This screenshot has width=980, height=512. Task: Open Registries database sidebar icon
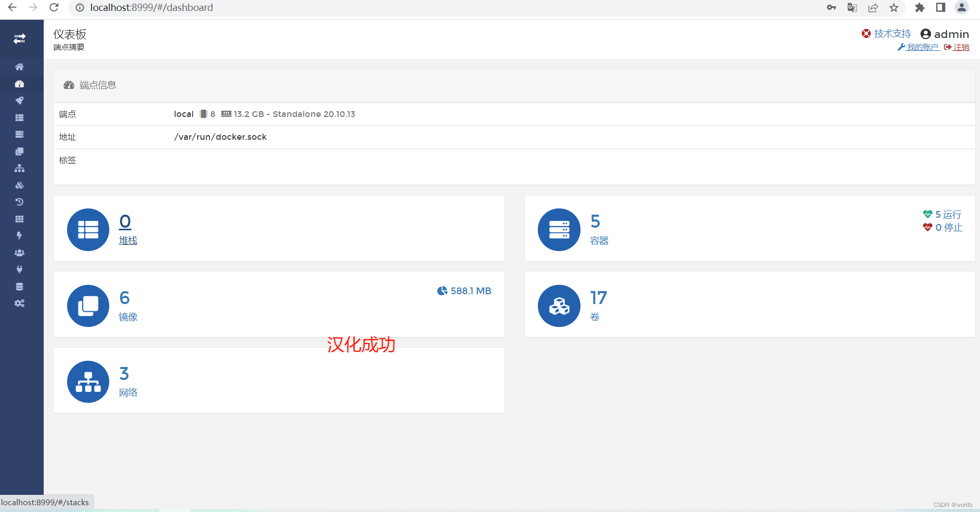point(19,286)
